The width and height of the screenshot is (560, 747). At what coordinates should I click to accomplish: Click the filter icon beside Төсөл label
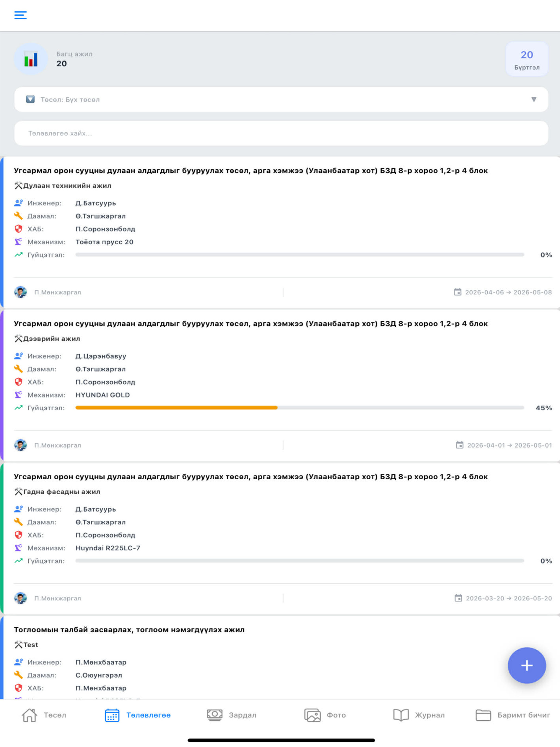click(x=30, y=99)
